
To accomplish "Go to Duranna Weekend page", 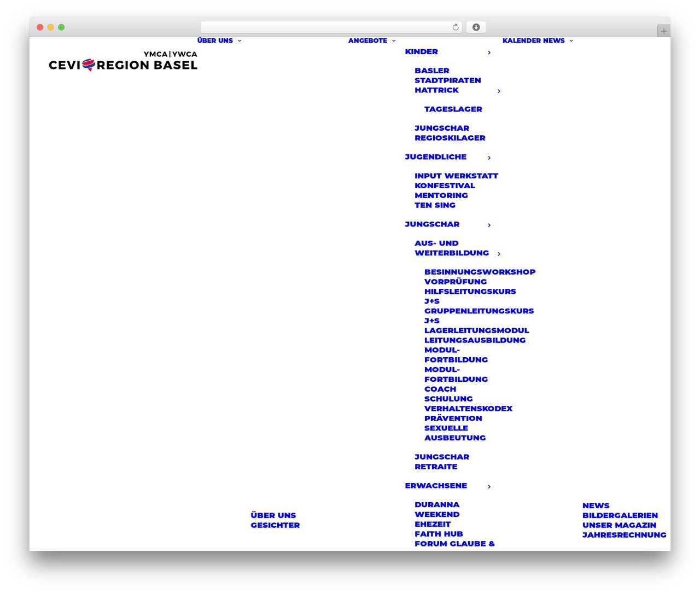I will coord(437,510).
